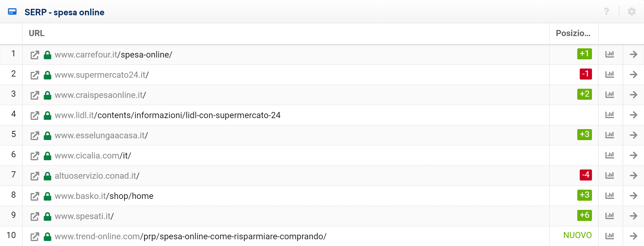Sort by the URL column header
Viewport: 644px width, 246px height.
36,33
